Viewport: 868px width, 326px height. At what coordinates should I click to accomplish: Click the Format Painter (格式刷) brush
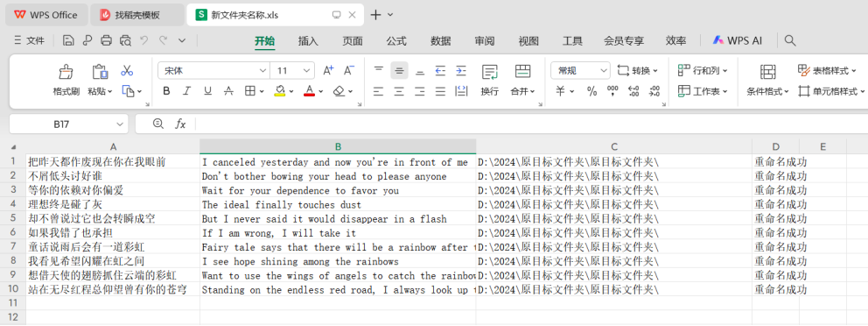(66, 72)
